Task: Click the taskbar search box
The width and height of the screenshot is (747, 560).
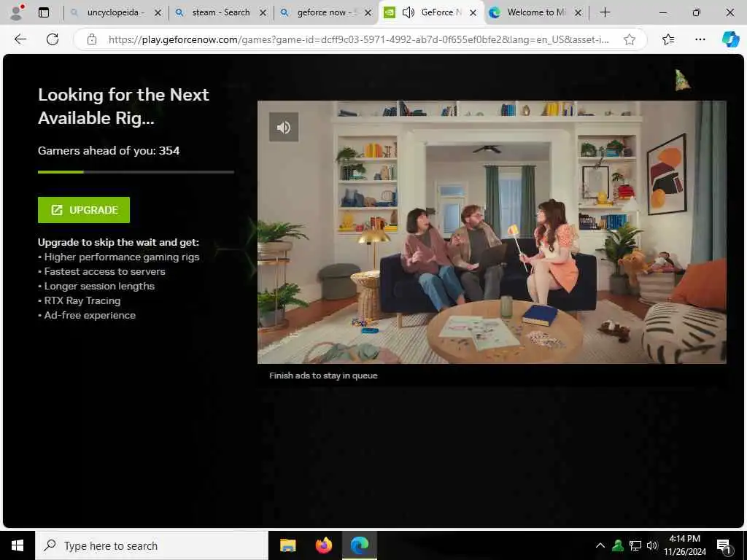Action: [152, 545]
